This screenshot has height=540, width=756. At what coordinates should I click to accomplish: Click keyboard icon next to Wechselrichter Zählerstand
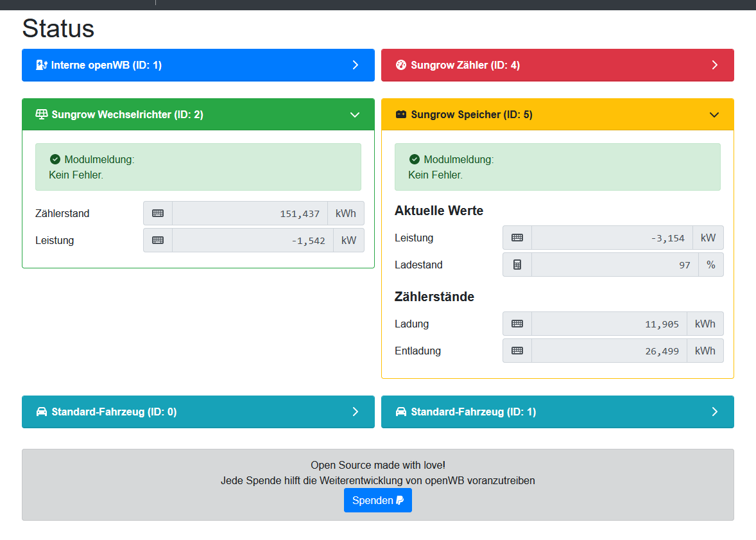click(158, 213)
